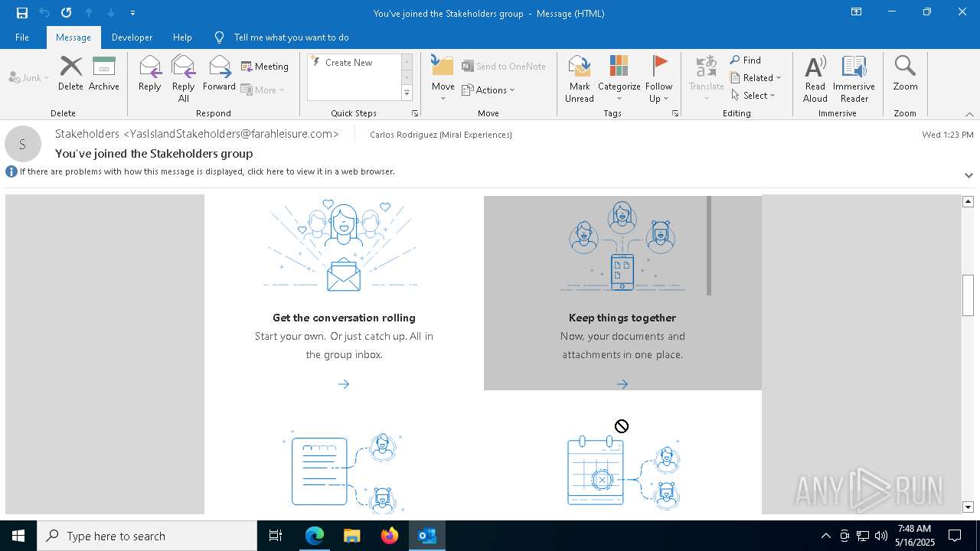Viewport: 980px width, 551px height.
Task: Open Customize Quick Access Toolbar dropdown
Action: 132,13
